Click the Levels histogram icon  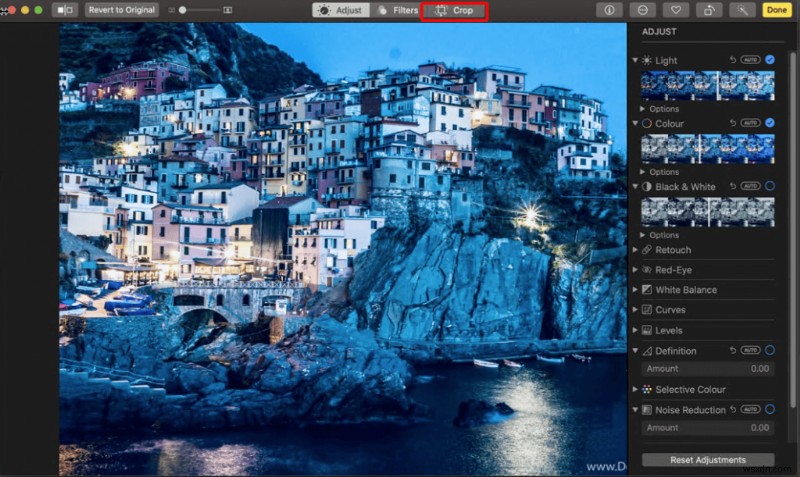coord(646,331)
